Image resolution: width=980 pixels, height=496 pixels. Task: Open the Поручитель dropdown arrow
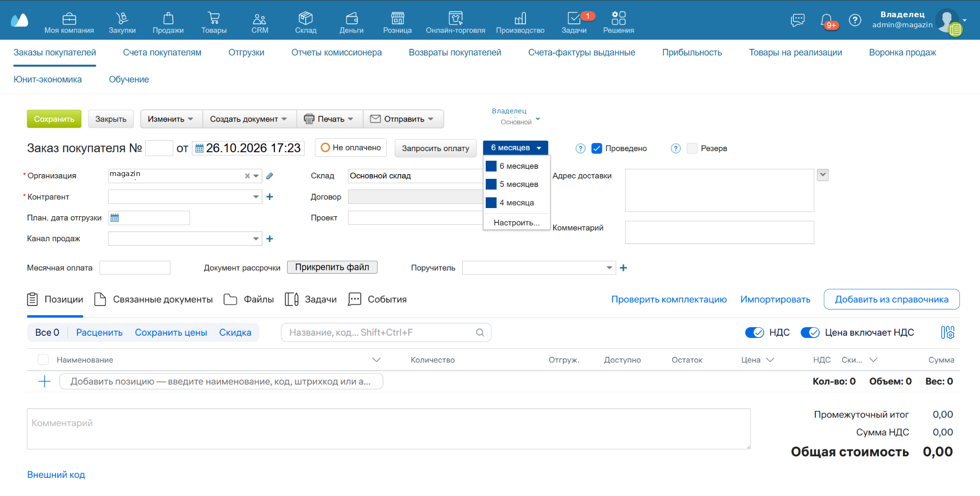click(609, 268)
